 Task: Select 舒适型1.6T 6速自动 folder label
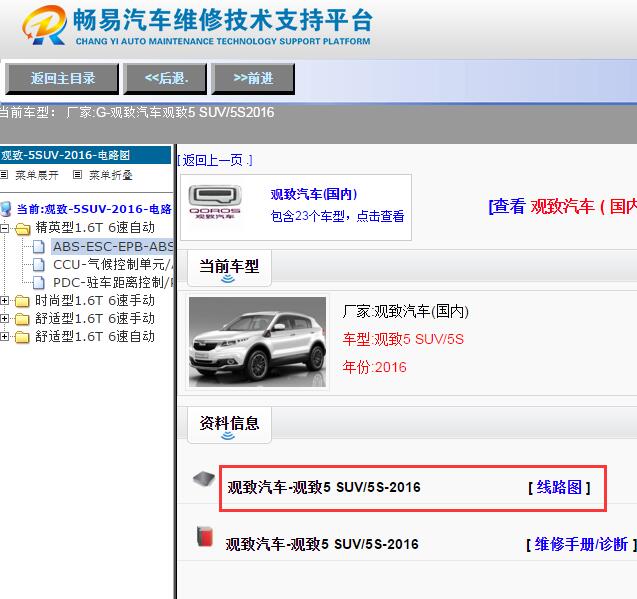95,336
